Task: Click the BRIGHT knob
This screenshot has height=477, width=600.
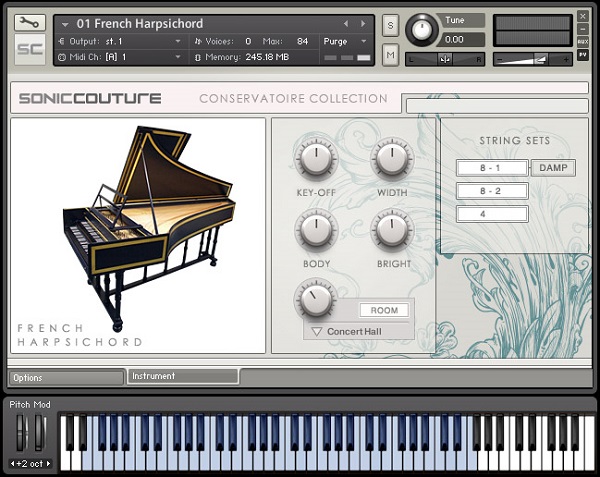Action: click(392, 232)
